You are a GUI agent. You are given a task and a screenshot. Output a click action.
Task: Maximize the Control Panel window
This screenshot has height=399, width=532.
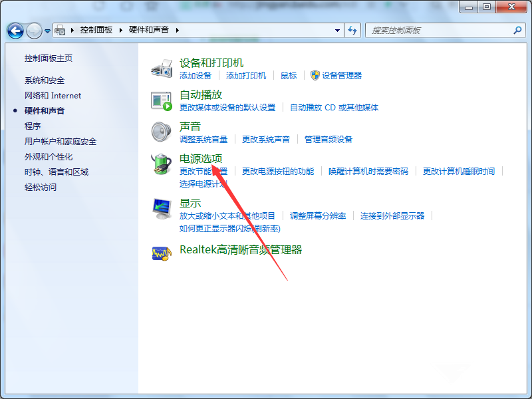487,7
